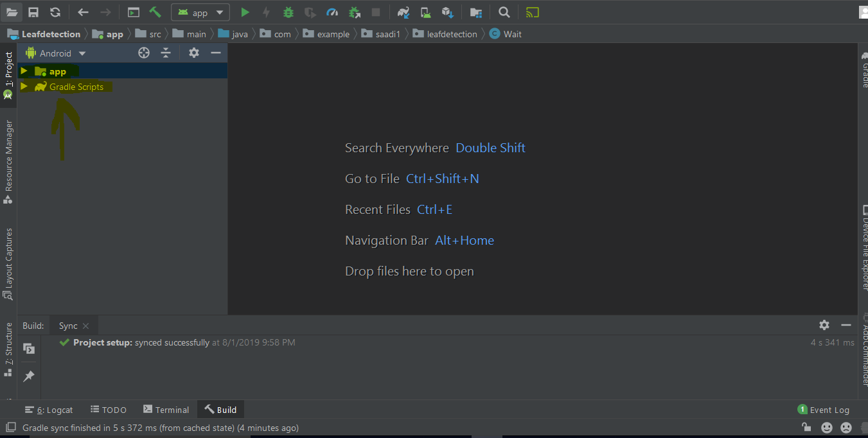Screen dimensions: 868x438
Task: Open the app run configuration dropdown
Action: [x=200, y=12]
